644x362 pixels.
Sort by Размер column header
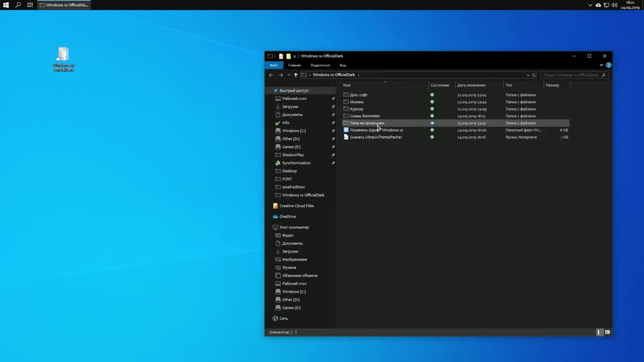pos(557,85)
